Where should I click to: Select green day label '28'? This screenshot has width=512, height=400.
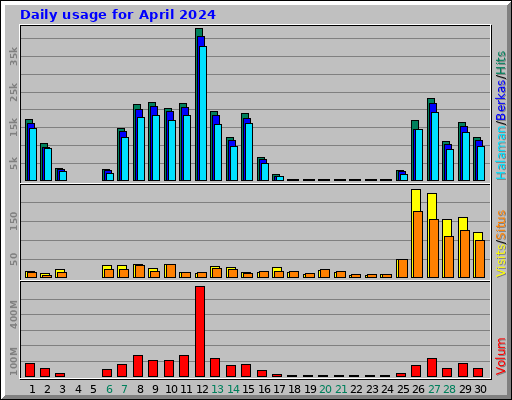449,389
